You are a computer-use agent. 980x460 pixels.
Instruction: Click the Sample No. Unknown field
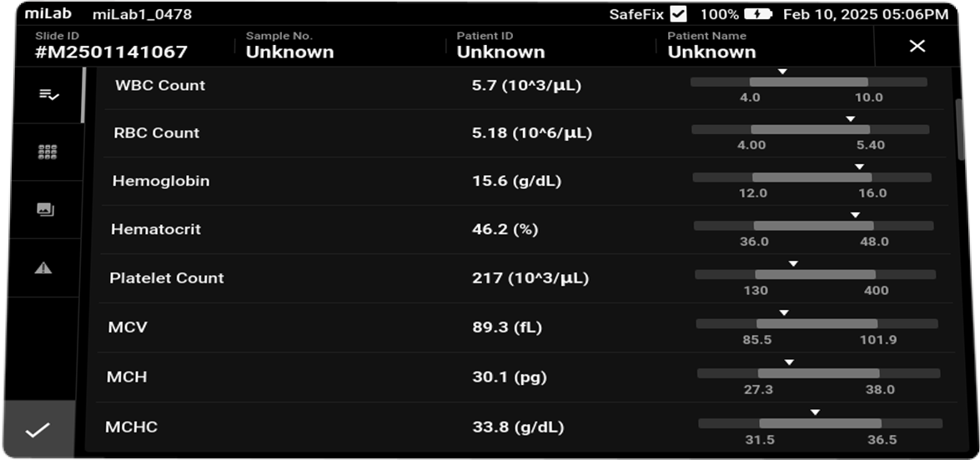tap(289, 52)
